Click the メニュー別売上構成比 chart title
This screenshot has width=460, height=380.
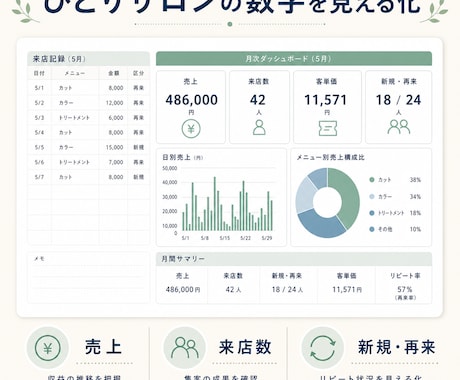[331, 157]
